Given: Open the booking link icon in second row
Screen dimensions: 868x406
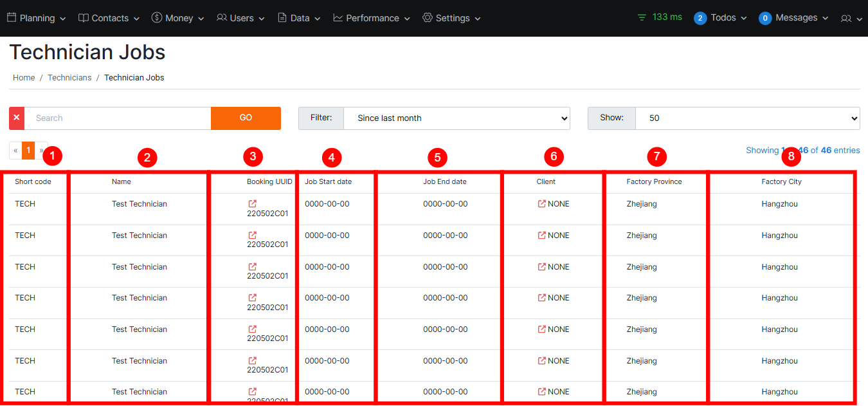Looking at the screenshot, I should coord(253,235).
